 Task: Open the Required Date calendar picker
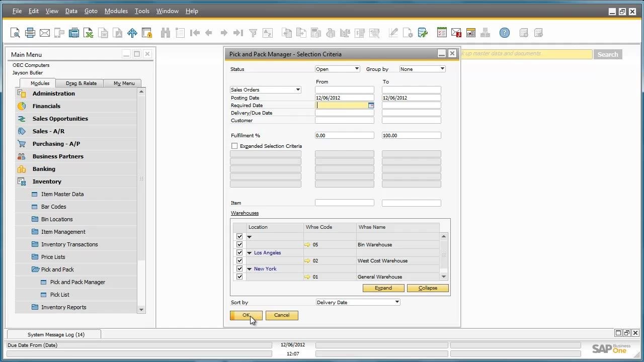point(371,106)
